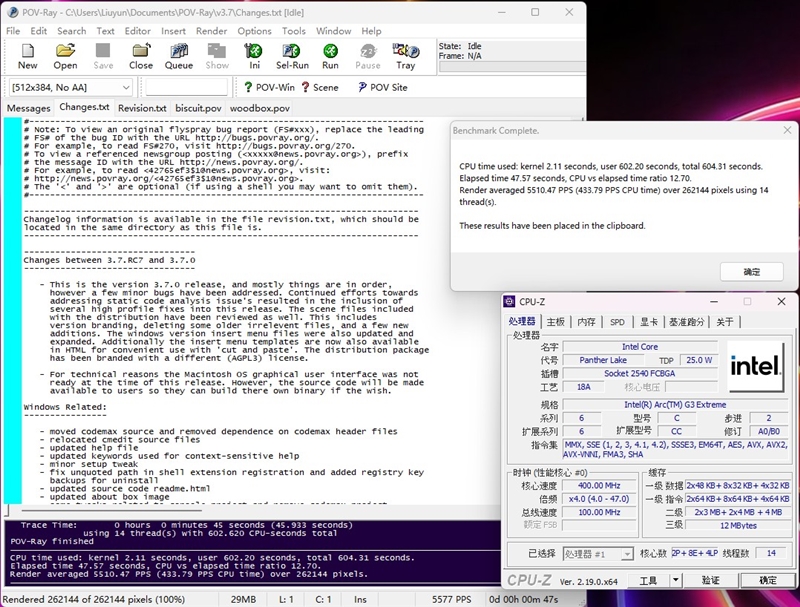Close the Benchmark Complete dialog
800x607 pixels.
(787, 131)
